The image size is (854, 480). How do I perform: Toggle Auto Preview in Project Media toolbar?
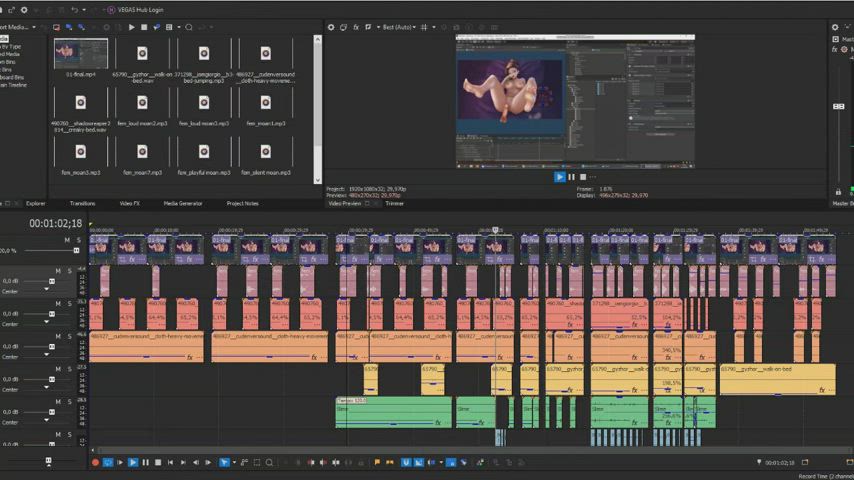[157, 27]
